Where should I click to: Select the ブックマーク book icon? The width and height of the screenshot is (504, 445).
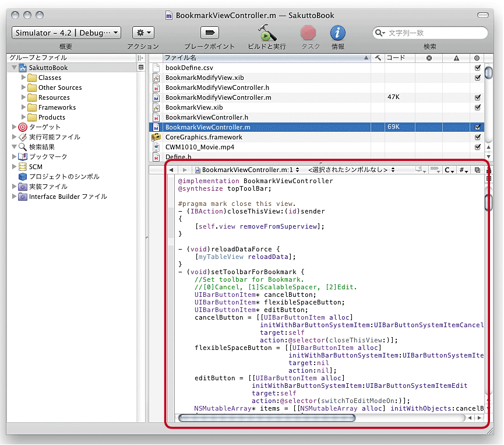pos(23,157)
